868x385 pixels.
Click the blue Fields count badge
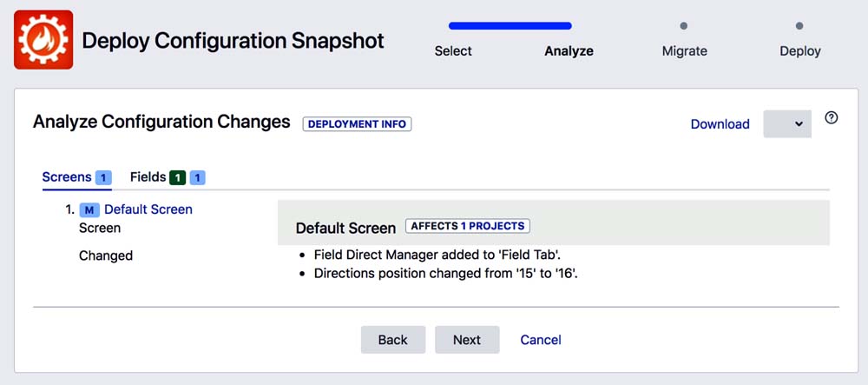tap(197, 177)
